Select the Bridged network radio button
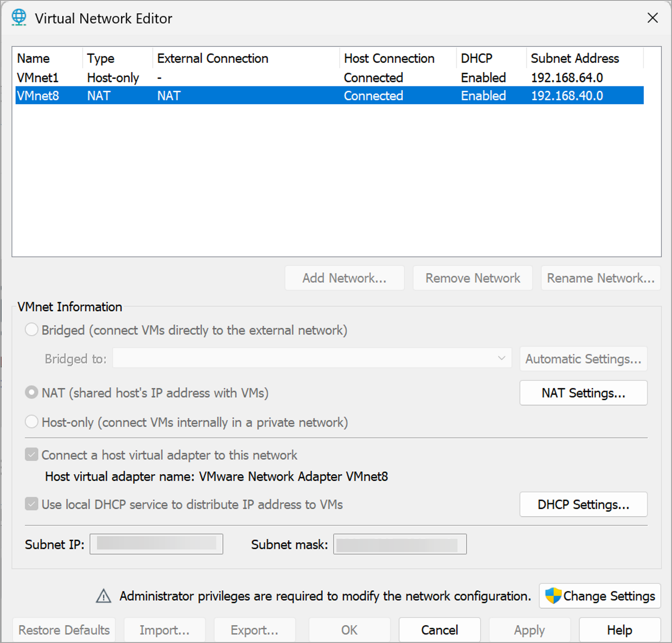Screen dimensions: 672x643 (31, 330)
